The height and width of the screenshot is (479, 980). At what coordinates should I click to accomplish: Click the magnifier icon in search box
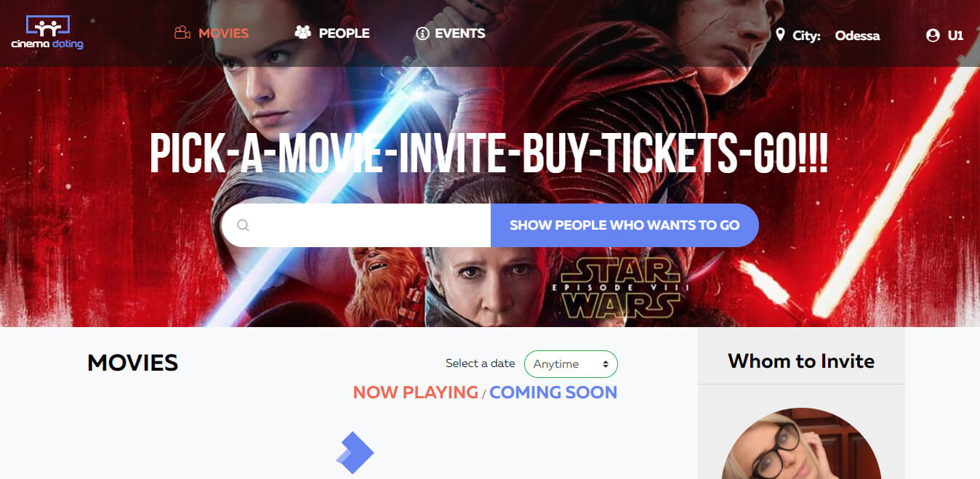[244, 225]
